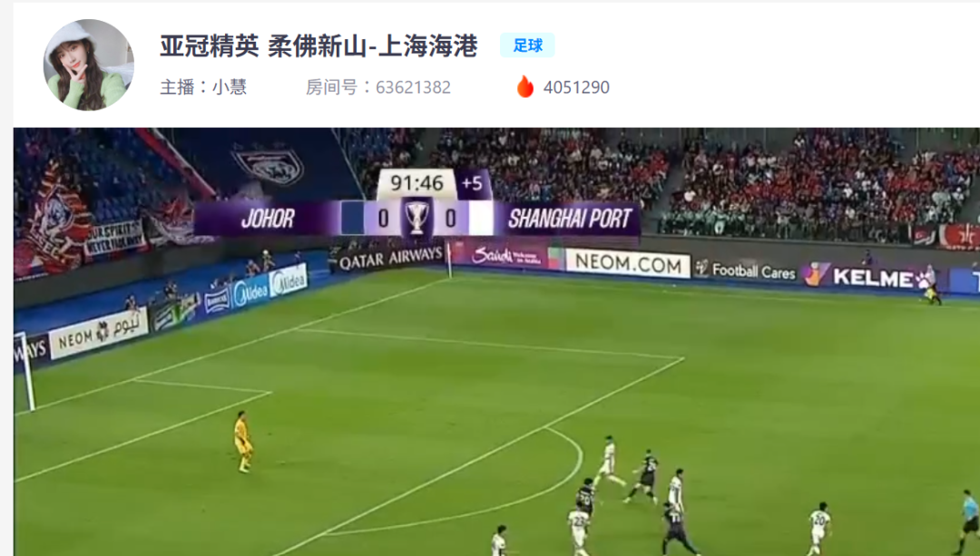Open the streamer name 小慧

click(x=230, y=87)
